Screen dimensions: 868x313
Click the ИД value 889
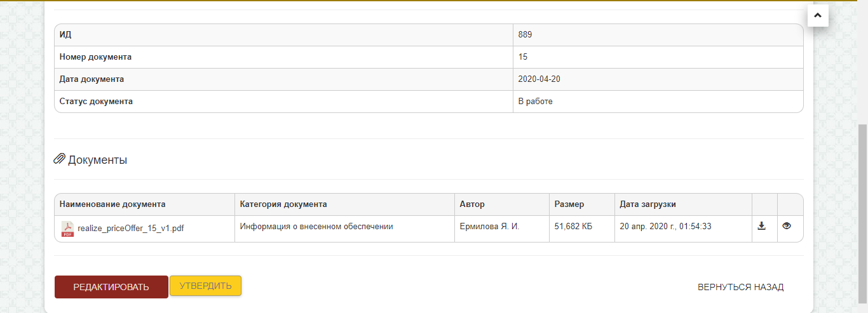(x=526, y=35)
